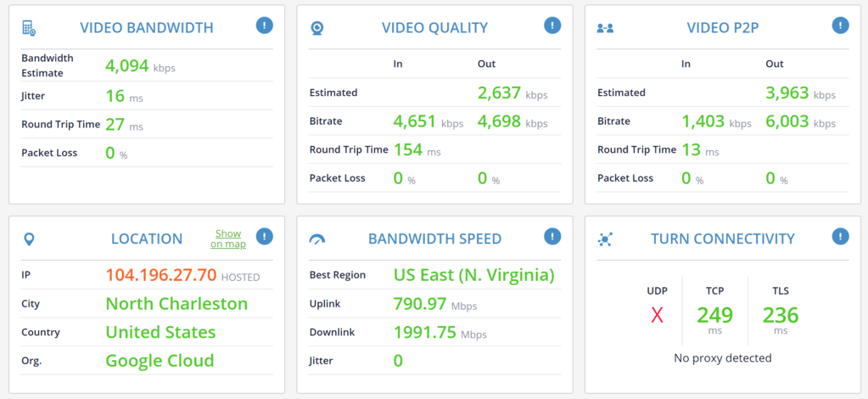
Task: Click the red UDP failure X
Action: [x=657, y=316]
